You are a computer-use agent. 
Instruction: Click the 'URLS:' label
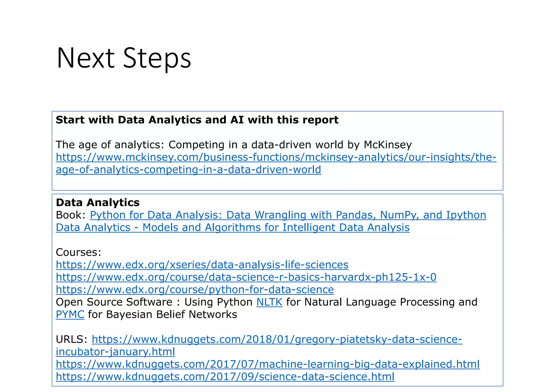[x=72, y=339]
